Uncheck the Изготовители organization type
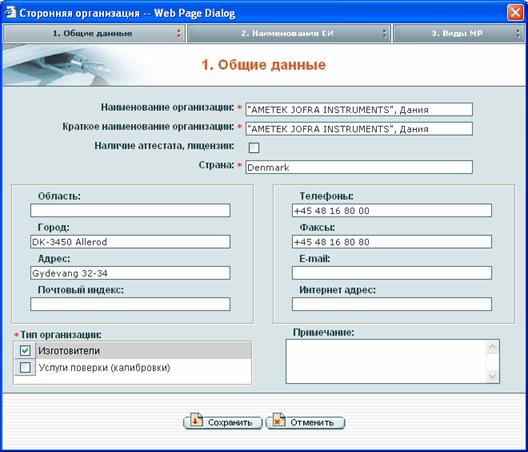The height and width of the screenshot is (452, 528). coord(25,351)
